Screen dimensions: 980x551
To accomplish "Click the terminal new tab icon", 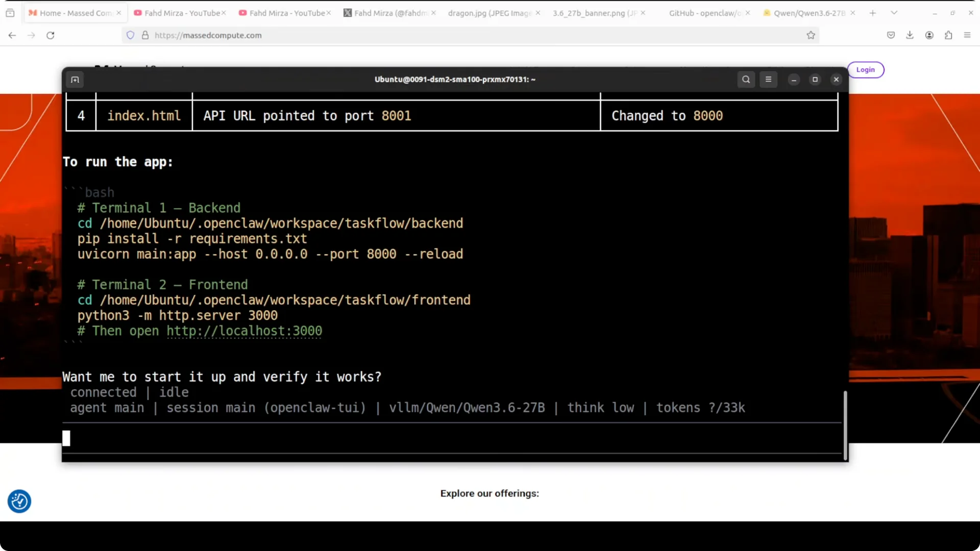I will [x=75, y=80].
